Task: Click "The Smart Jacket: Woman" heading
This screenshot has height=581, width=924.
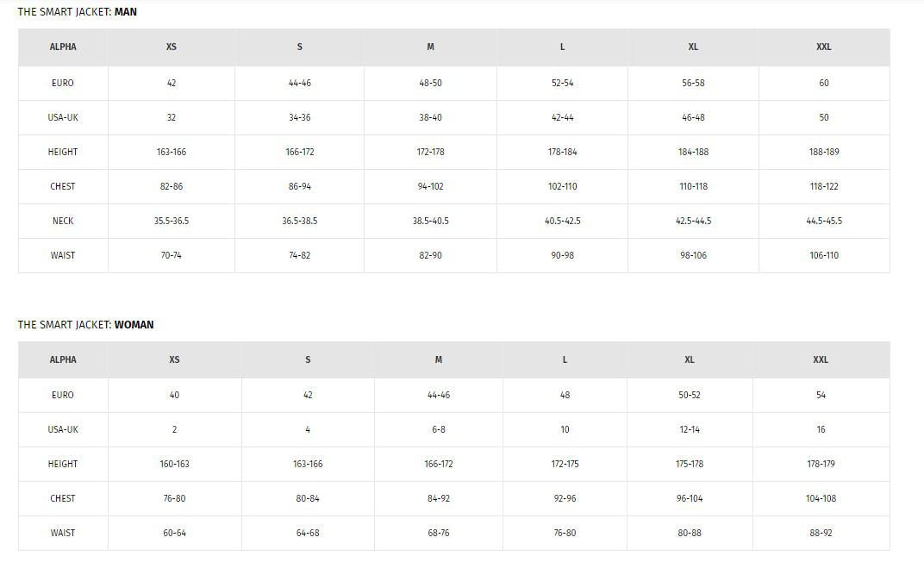Action: pyautogui.click(x=86, y=325)
